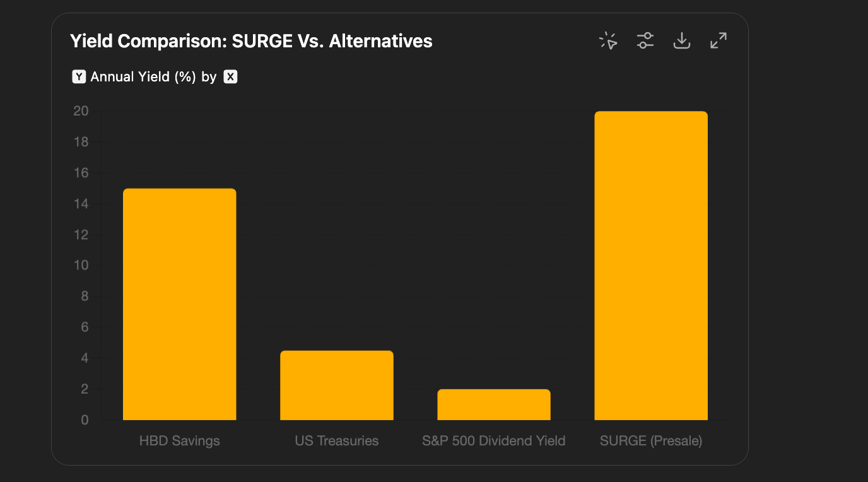Click the US Treasuries axis label
The width and height of the screenshot is (868, 482).
click(x=336, y=440)
